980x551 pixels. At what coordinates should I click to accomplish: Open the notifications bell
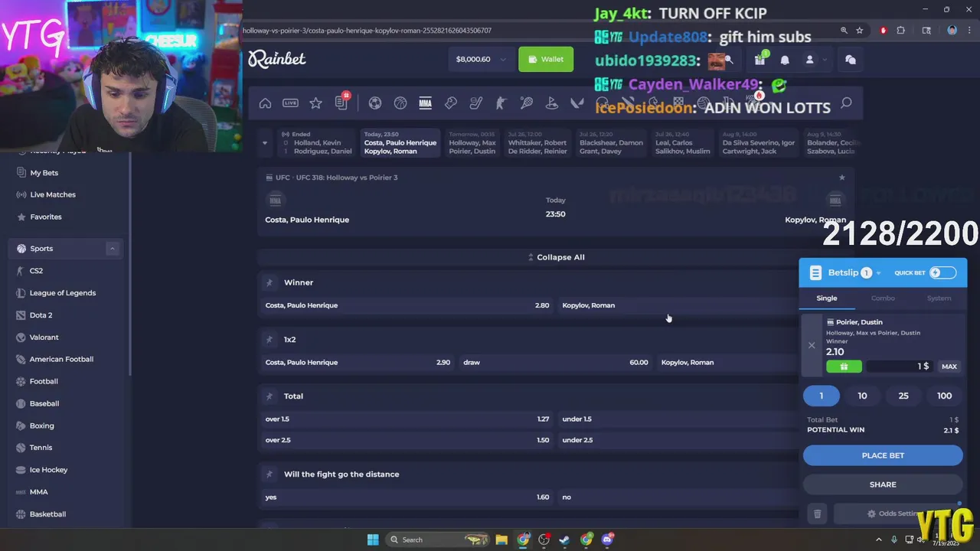click(785, 60)
